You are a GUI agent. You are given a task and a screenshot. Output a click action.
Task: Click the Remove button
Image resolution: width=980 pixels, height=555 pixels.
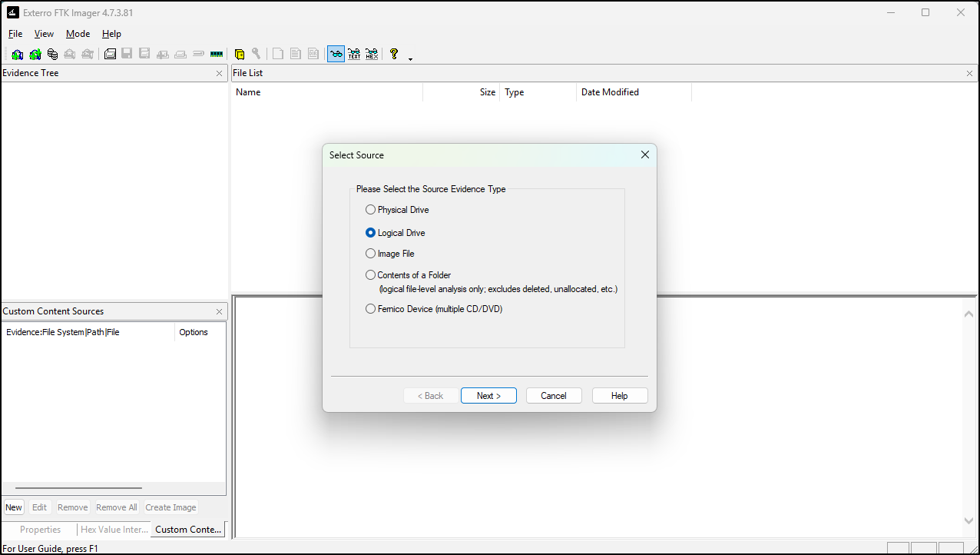(x=73, y=507)
